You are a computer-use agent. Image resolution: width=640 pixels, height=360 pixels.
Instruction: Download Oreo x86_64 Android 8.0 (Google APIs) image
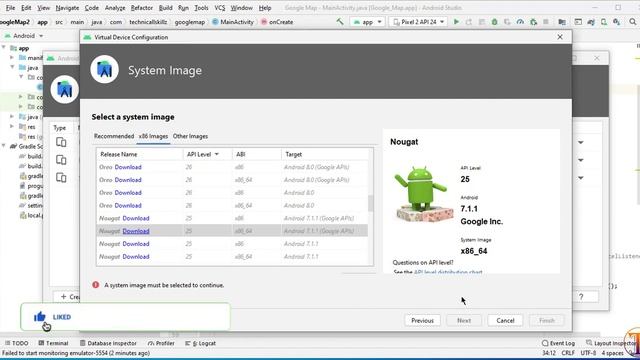[x=128, y=180]
